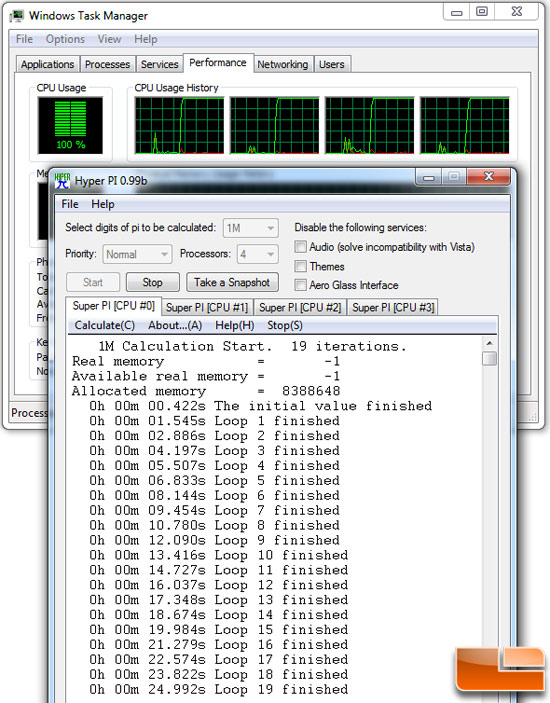Open the Priority Normal dropdown
Screen dimensions: 550x703
click(137, 254)
